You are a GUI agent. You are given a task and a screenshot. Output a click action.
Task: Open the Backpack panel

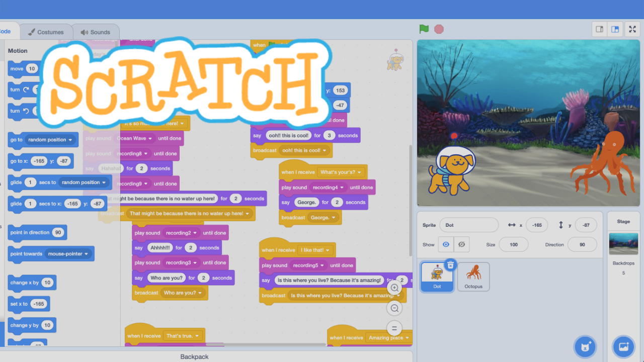[194, 356]
